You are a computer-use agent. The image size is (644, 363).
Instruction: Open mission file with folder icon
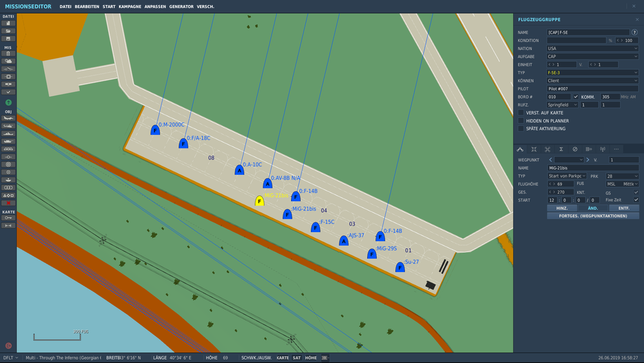(8, 31)
